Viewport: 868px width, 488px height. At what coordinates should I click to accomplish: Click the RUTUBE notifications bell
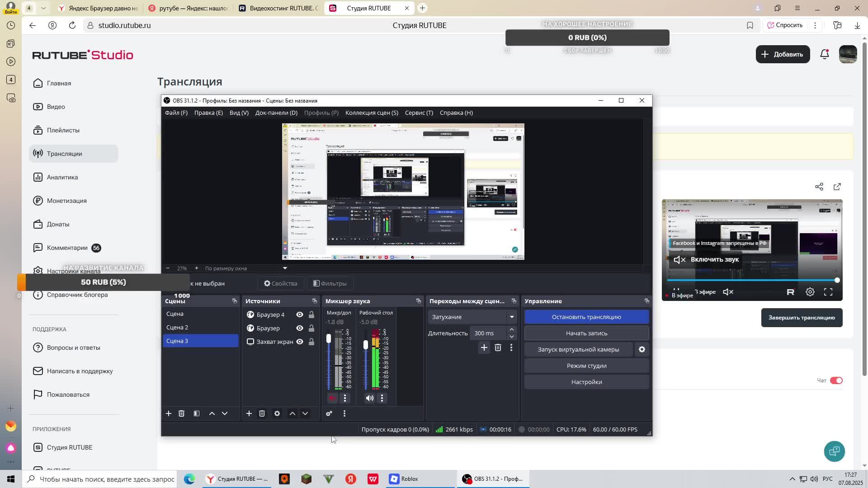824,54
